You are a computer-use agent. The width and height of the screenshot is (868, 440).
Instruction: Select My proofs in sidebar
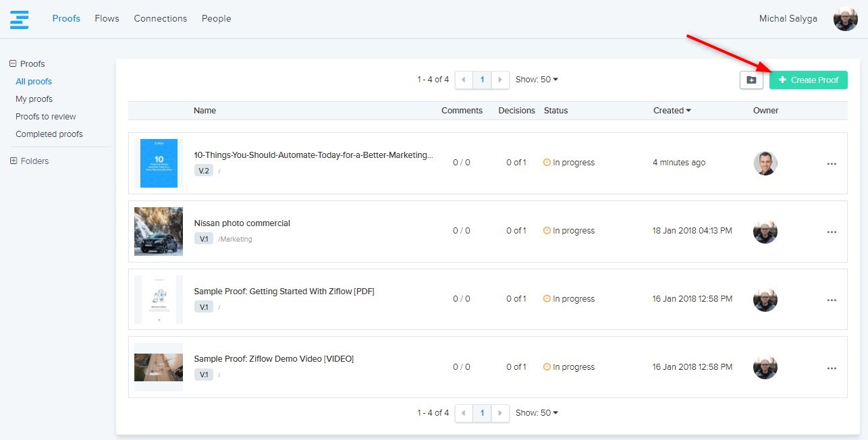[x=34, y=99]
